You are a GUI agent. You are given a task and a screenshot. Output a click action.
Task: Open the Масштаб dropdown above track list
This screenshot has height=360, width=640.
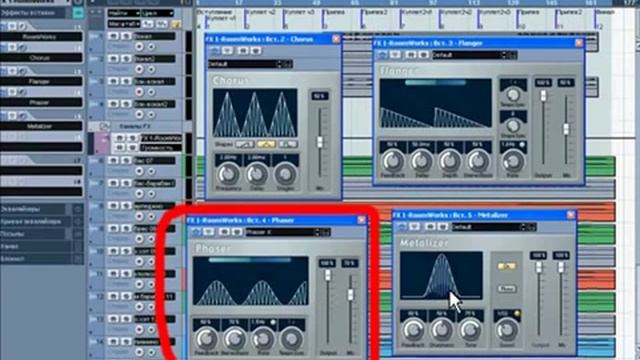[x=124, y=24]
